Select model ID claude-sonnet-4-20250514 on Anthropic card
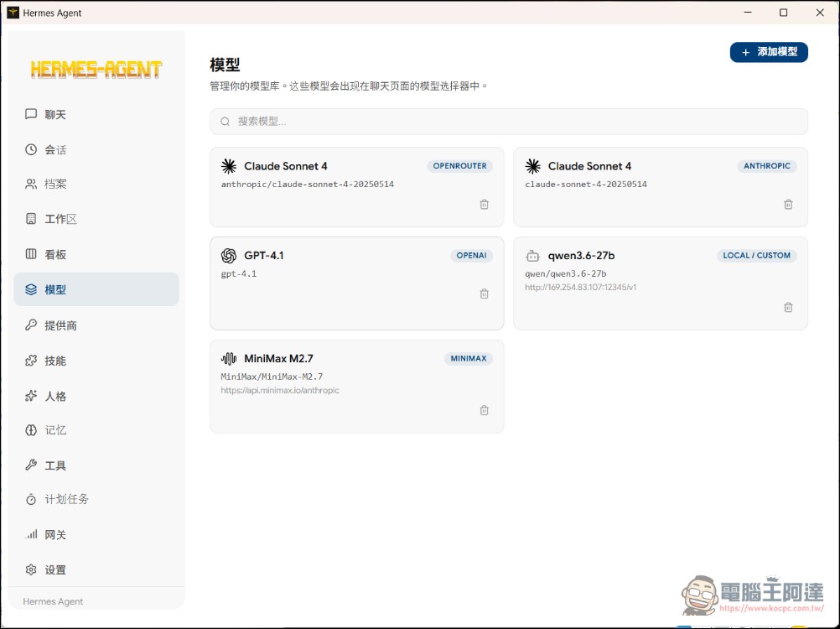Viewport: 840px width, 629px height. [586, 185]
